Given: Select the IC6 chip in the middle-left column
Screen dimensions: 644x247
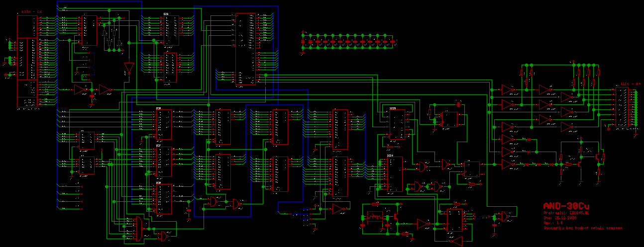Looking at the screenshot, I should 164,125.
